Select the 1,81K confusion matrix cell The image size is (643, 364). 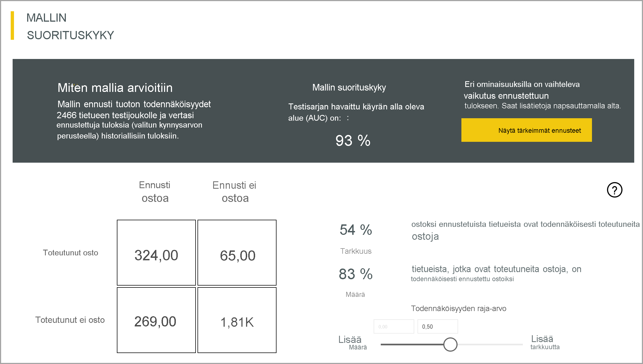237,320
